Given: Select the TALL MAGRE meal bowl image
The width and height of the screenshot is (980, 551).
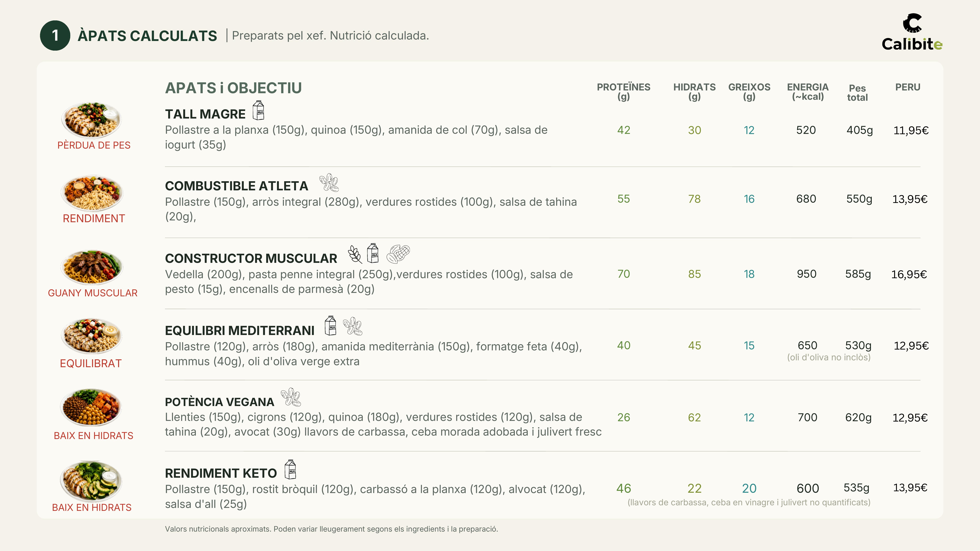Looking at the screenshot, I should [x=92, y=119].
